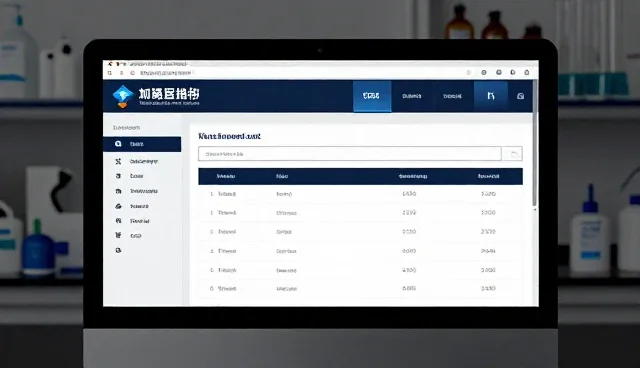Screen dimensions: 640x368
Task: Click the third row's second-column cell
Action: [284, 231]
